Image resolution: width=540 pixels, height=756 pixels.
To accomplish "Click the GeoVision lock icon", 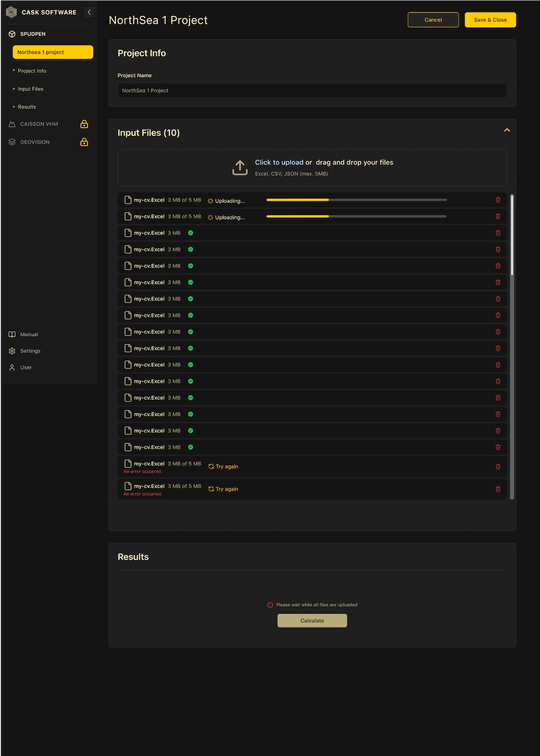I will [84, 142].
